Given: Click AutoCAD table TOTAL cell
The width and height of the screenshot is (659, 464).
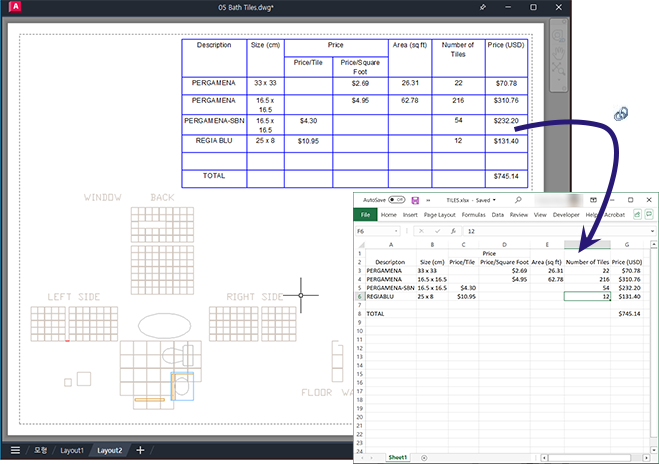Looking at the screenshot, I should pos(214,179).
